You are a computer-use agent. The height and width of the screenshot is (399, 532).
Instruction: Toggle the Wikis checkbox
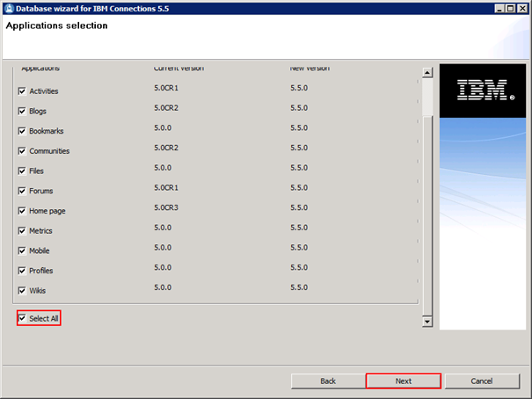pos(22,290)
